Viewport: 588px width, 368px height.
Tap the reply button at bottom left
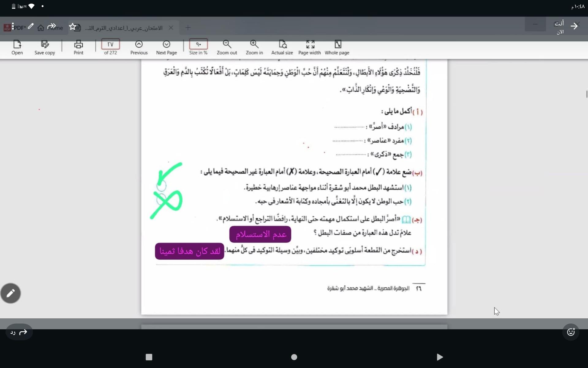(x=19, y=332)
